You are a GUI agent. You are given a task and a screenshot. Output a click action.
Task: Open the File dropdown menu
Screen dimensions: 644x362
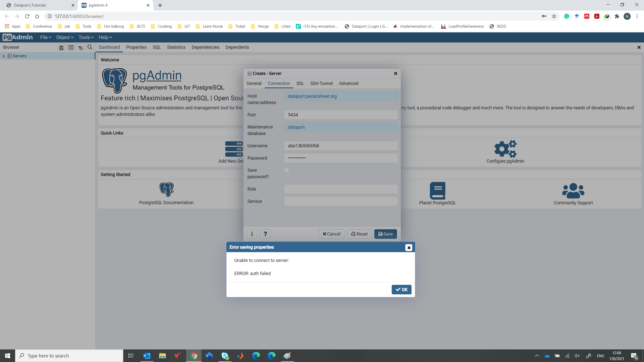pyautogui.click(x=46, y=37)
